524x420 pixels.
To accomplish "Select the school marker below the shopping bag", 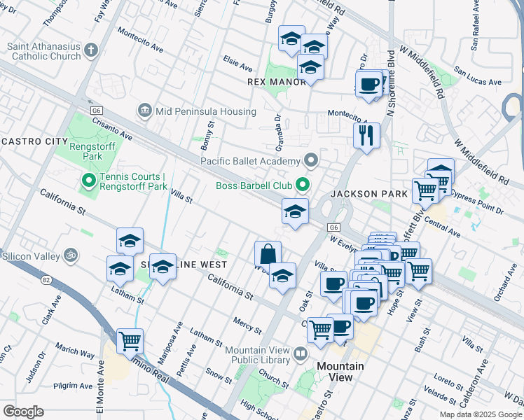I will coord(283,276).
